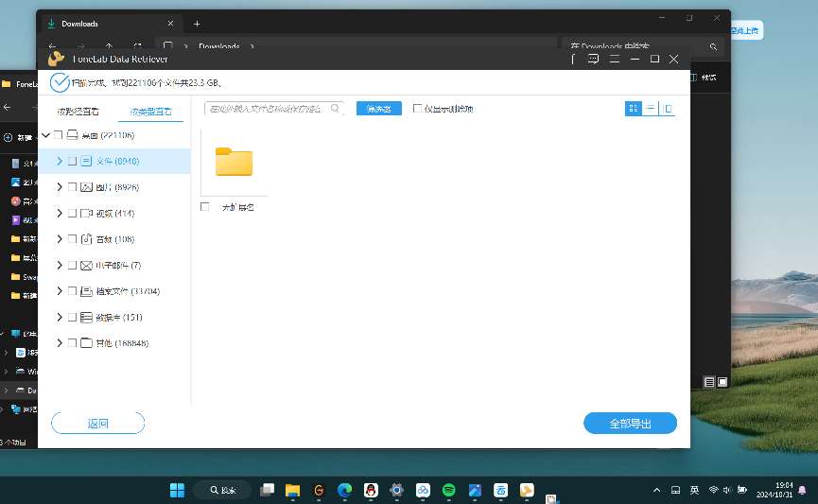Tick the others (168848) checkbox

[x=73, y=343]
